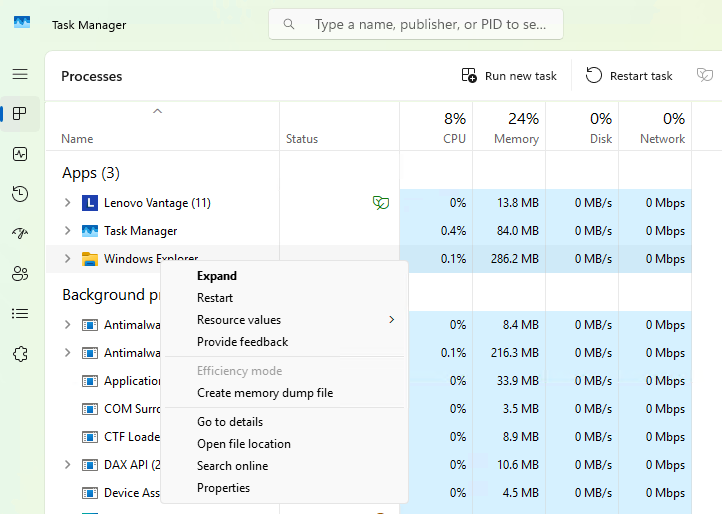Screen dimensions: 722x514
Task: Sort by the Memory column header
Action: [x=509, y=126]
